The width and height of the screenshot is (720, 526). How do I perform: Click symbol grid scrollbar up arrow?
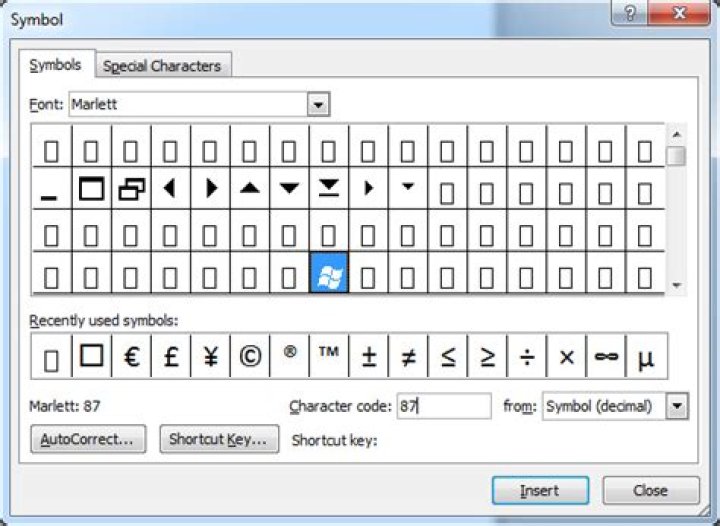[676, 135]
